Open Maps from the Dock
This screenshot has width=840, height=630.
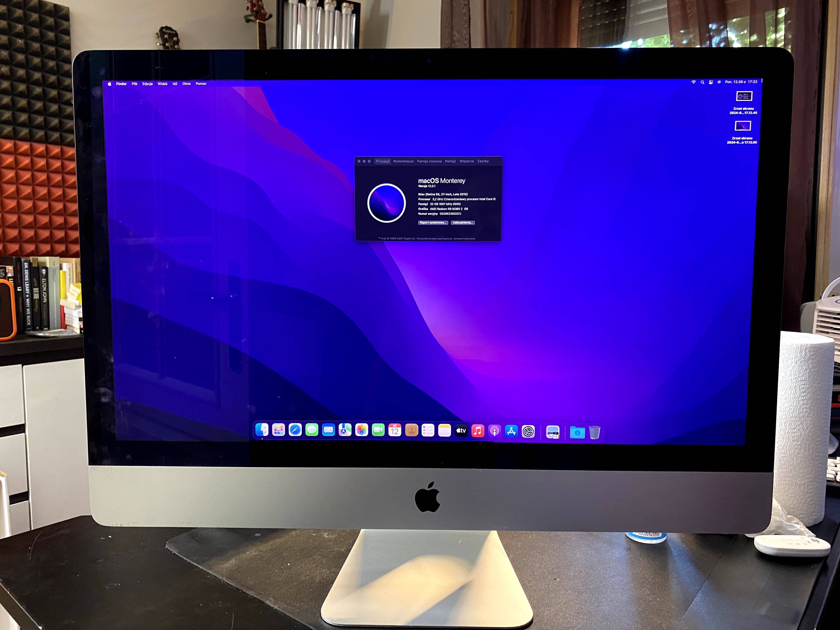pos(345,430)
